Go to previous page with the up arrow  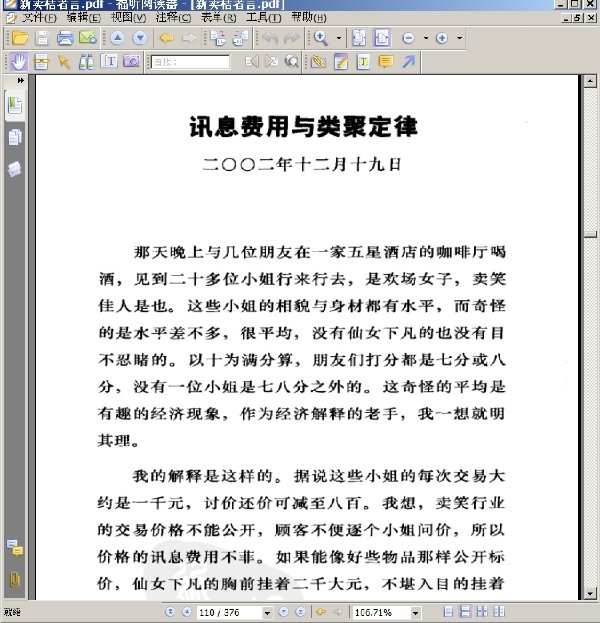pos(117,38)
